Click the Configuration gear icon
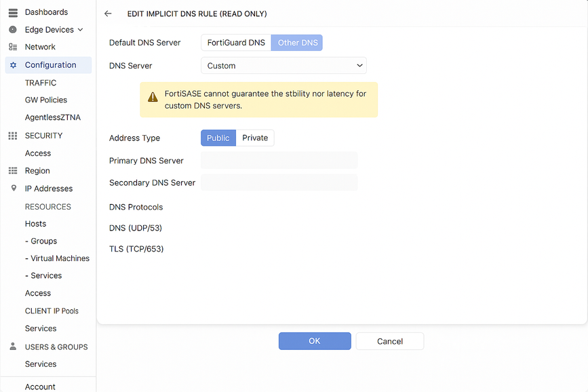 13,65
